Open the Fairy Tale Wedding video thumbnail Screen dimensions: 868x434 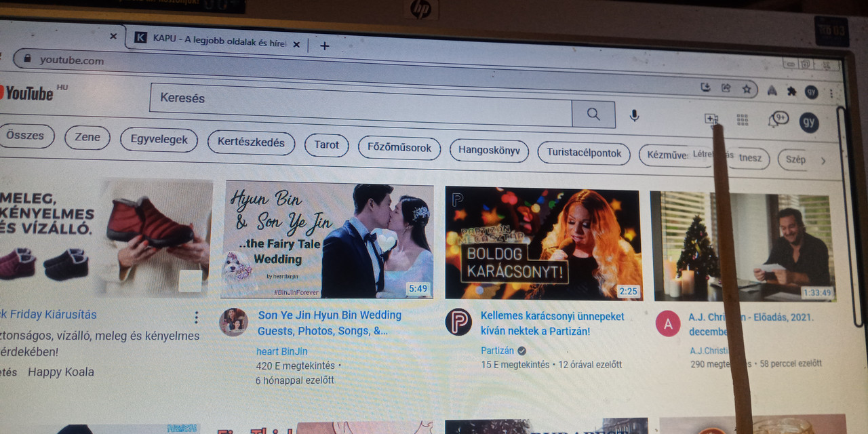pyautogui.click(x=327, y=239)
